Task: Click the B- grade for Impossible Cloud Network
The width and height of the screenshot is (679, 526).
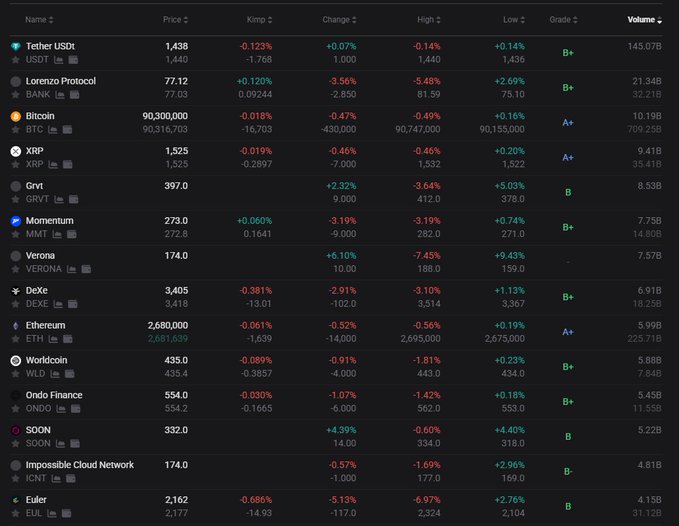Action: [x=568, y=471]
